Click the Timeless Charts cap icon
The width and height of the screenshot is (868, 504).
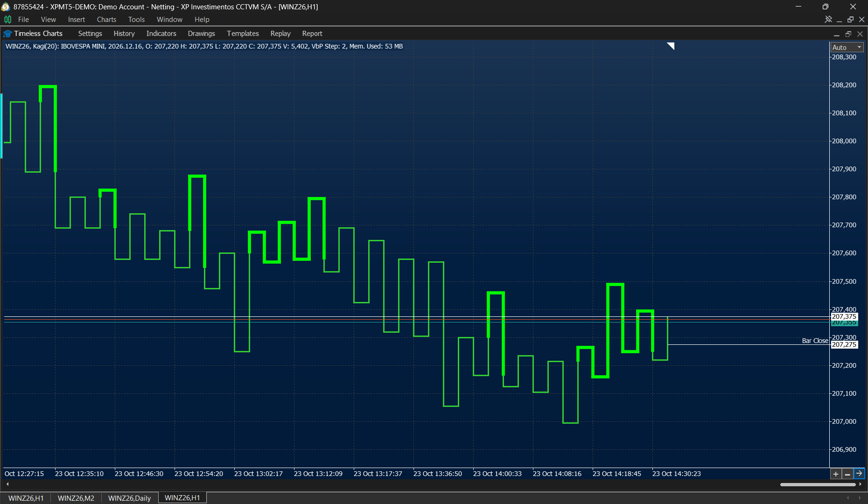click(7, 34)
